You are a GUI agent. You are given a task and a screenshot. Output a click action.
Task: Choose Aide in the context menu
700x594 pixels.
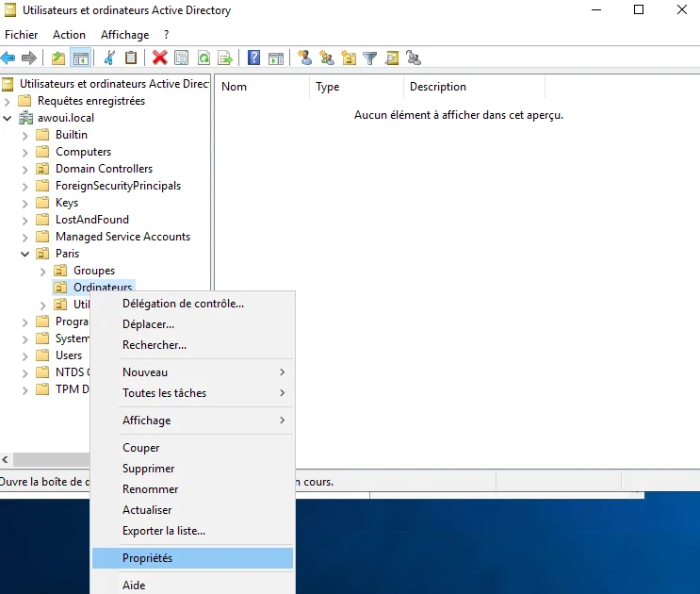pos(192,586)
